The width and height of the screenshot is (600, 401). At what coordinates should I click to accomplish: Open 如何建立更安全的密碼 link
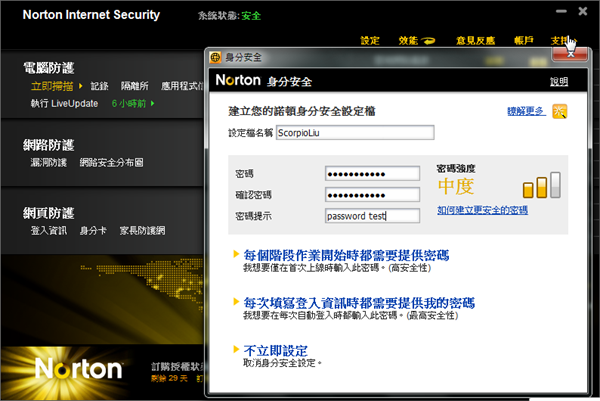point(483,210)
